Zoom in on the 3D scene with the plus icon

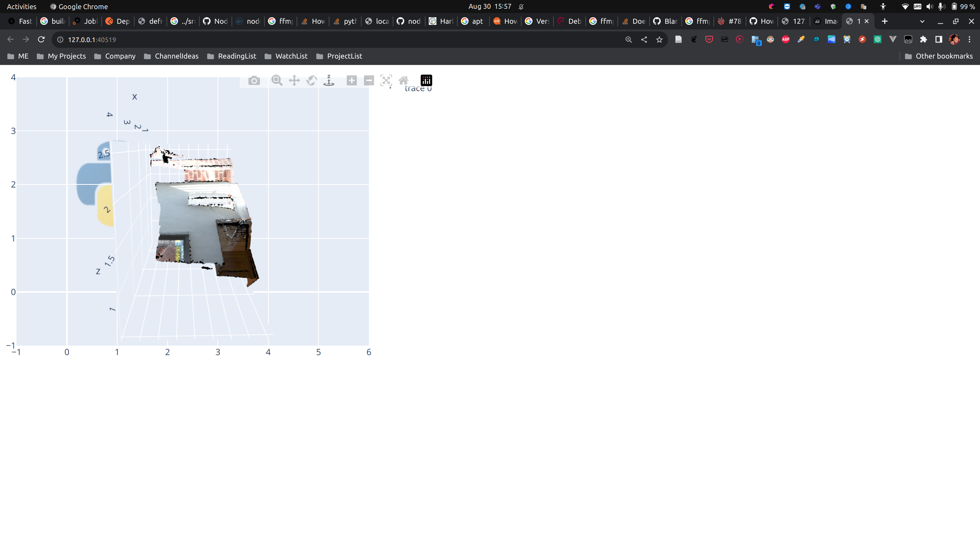(351, 80)
